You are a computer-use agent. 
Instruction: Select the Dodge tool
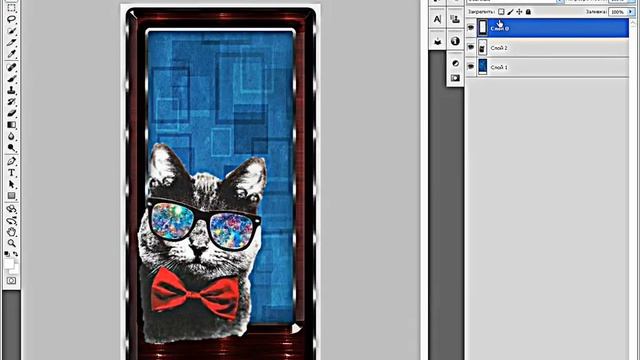(x=11, y=147)
